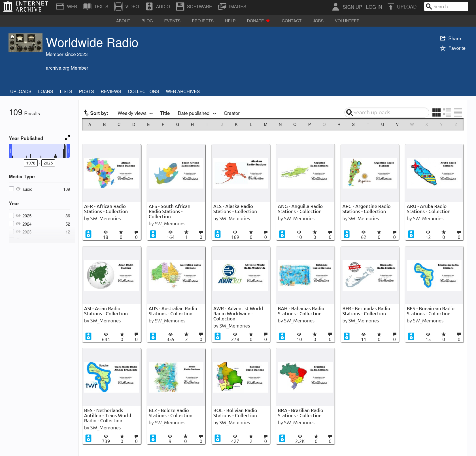The image size is (476, 456).
Task: Open the Weekly views sort dropdown
Action: pos(135,113)
